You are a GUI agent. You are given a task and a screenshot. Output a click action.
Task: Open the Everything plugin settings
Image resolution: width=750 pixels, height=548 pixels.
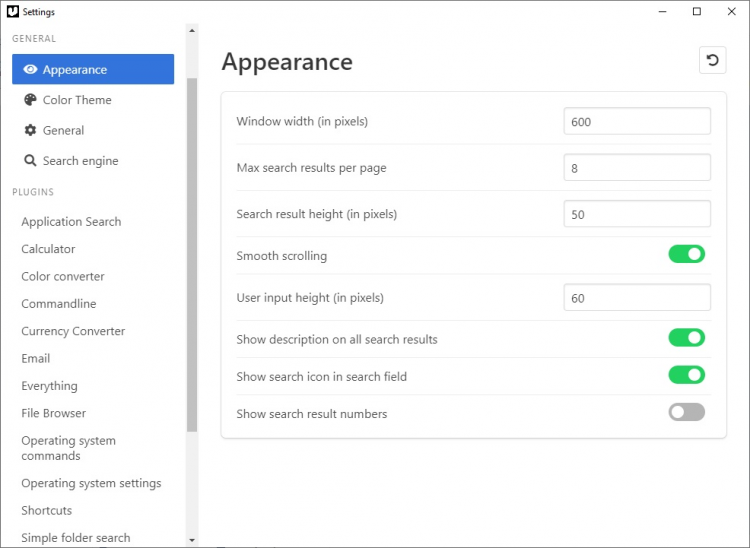(x=49, y=386)
